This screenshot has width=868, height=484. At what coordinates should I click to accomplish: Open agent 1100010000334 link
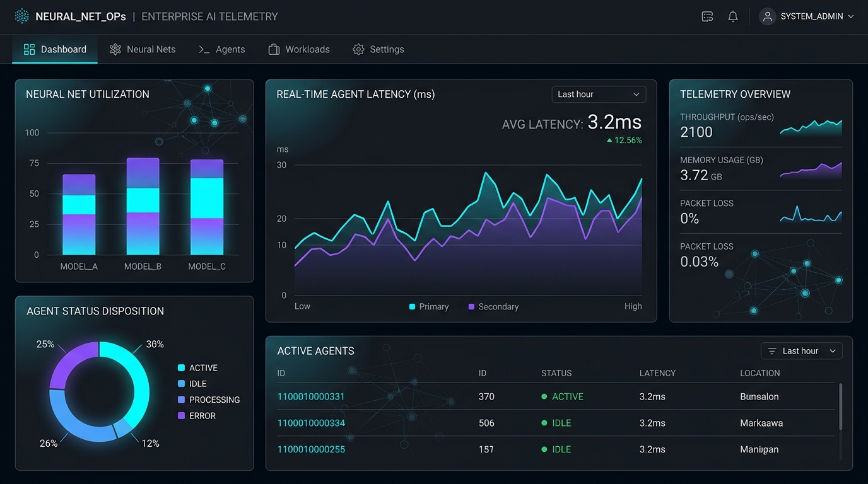311,423
